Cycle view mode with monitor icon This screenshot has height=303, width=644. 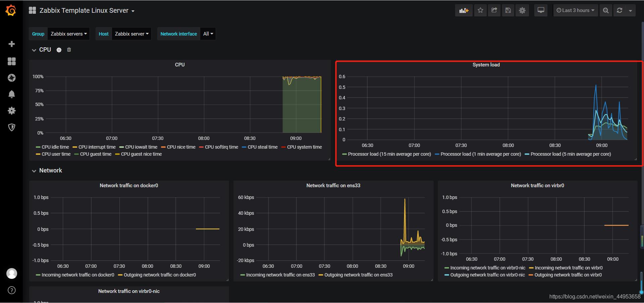click(x=541, y=10)
